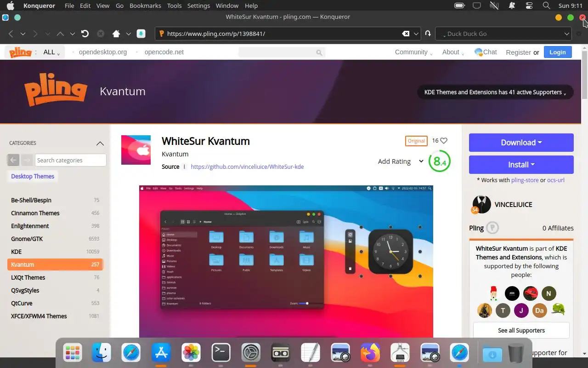Open Terminal from the dock
This screenshot has width=588, height=368.
pyautogui.click(x=221, y=353)
